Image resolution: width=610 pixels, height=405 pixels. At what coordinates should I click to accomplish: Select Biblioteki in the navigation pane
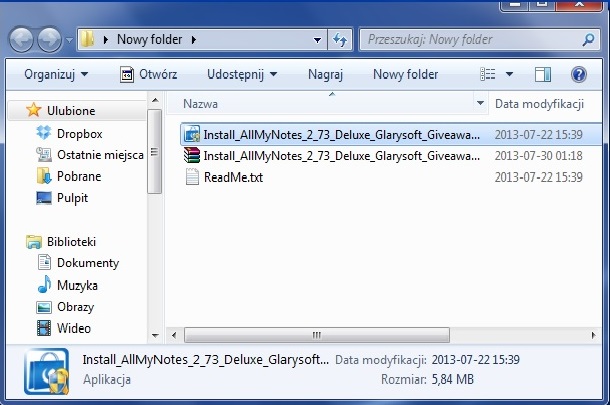(x=71, y=242)
